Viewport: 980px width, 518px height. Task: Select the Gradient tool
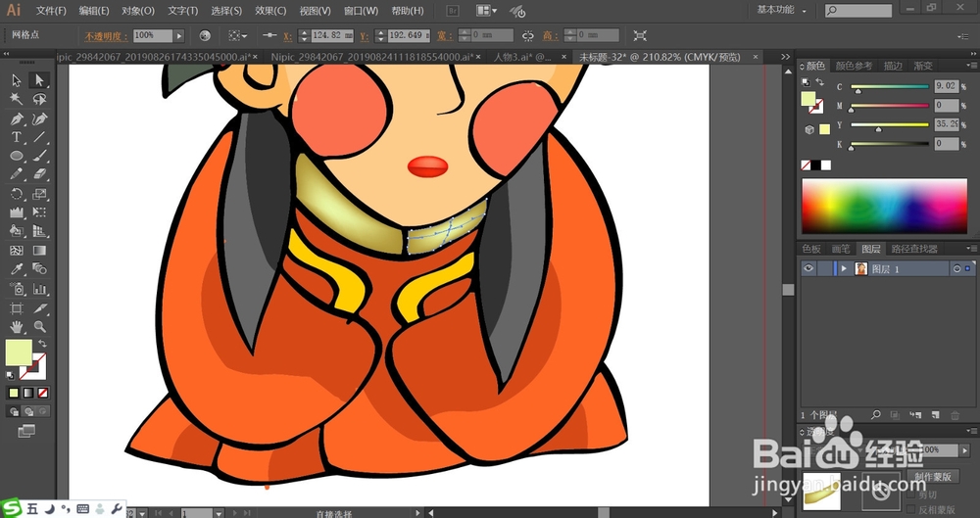click(x=39, y=251)
